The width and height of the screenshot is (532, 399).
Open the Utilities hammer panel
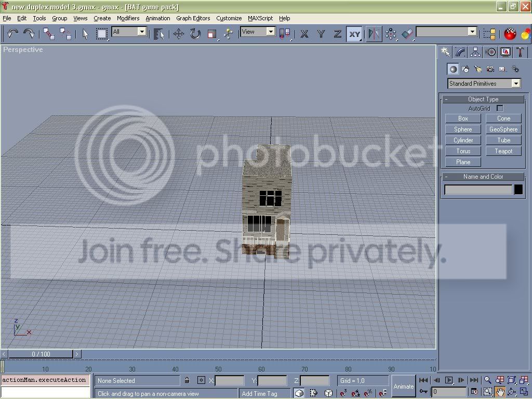pos(521,52)
